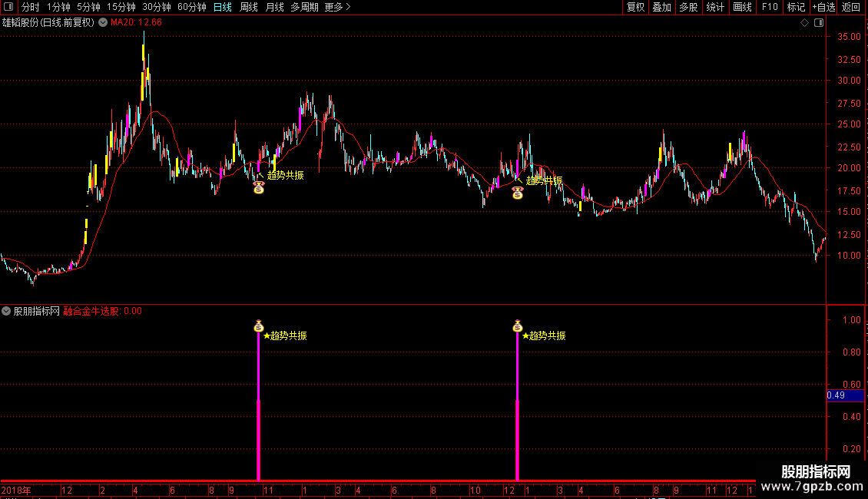Click the 2018年 label on time axis
The height and width of the screenshot is (499, 868).
[x=16, y=490]
